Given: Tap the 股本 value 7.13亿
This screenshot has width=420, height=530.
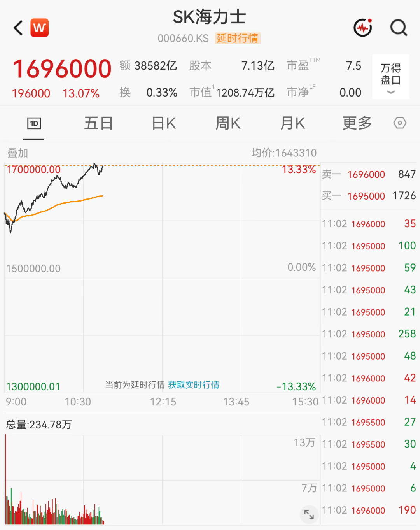Looking at the screenshot, I should [x=258, y=66].
